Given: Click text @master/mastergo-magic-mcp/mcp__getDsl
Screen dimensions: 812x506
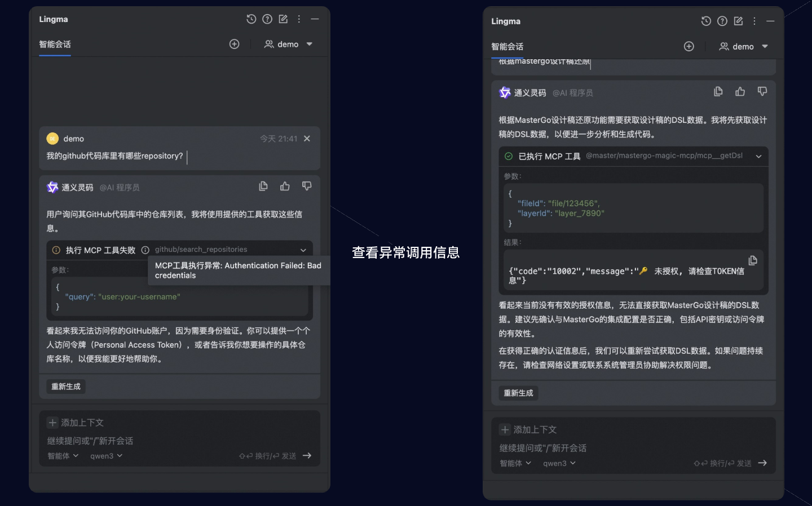Looking at the screenshot, I should [x=664, y=156].
